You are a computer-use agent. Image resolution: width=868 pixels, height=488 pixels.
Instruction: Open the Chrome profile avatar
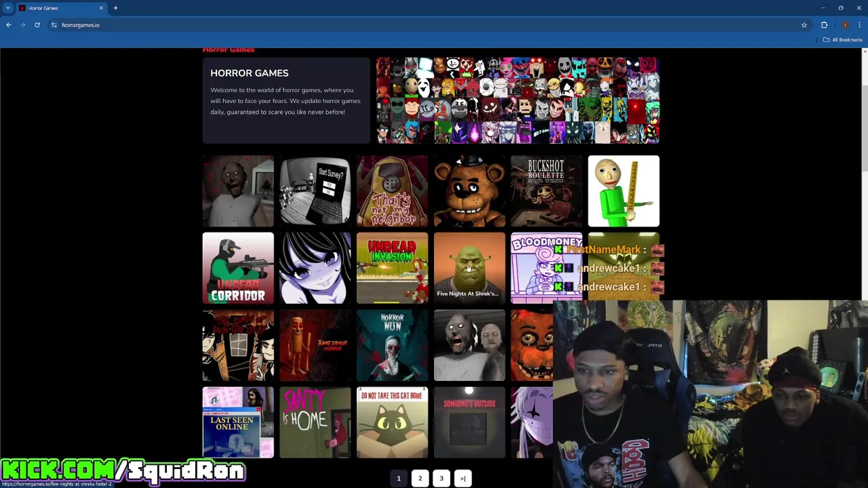[845, 25]
